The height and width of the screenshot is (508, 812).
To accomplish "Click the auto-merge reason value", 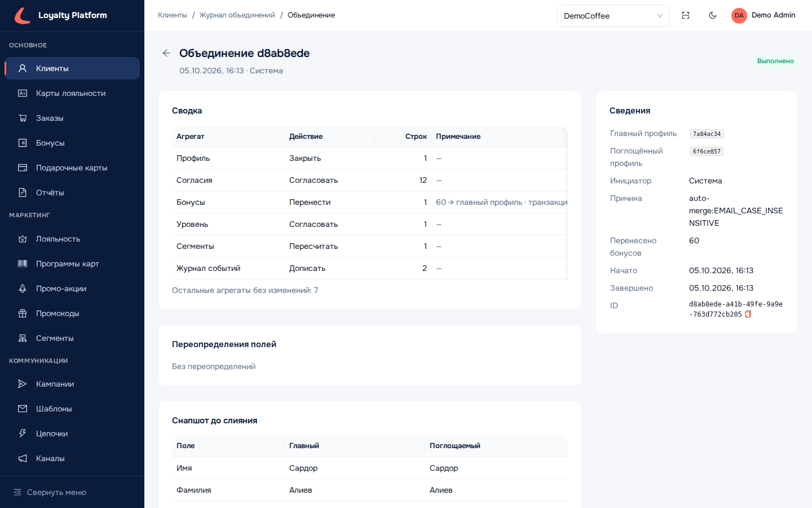I will (x=736, y=211).
